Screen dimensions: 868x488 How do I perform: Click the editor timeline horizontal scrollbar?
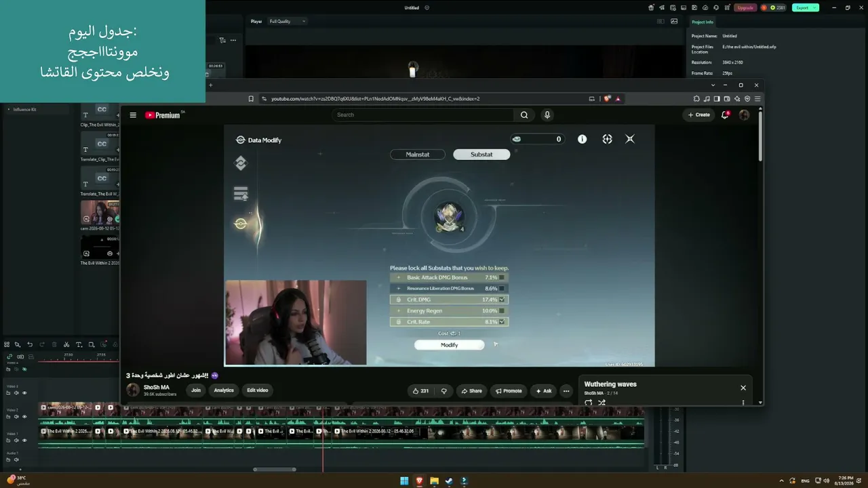pyautogui.click(x=275, y=469)
